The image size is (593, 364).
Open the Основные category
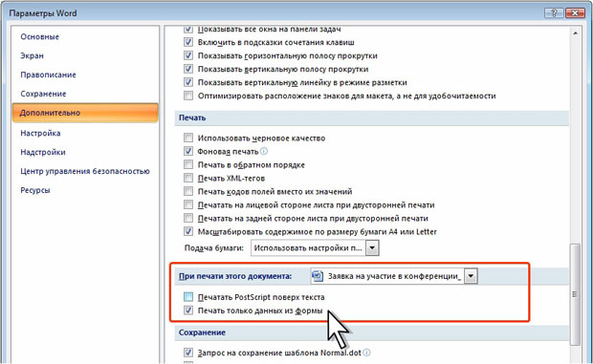click(40, 36)
